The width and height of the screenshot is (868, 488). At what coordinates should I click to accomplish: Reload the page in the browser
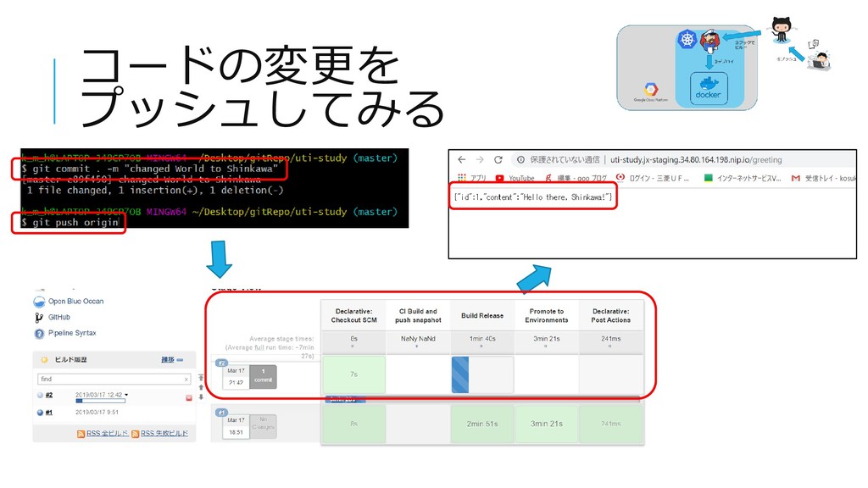[498, 159]
